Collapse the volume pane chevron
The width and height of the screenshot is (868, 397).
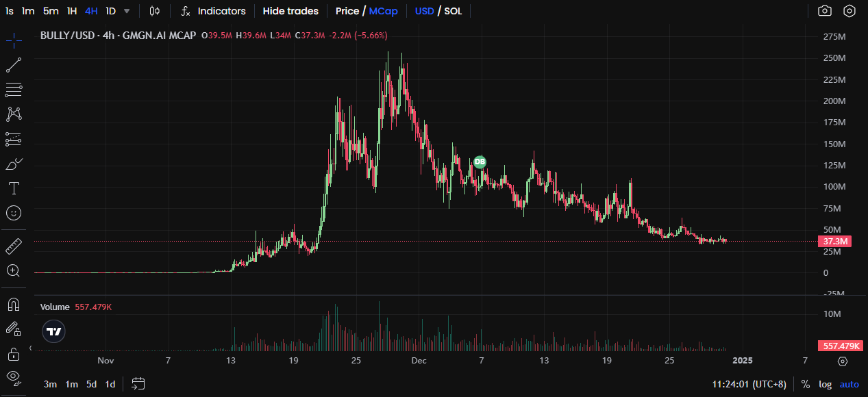pos(31,348)
